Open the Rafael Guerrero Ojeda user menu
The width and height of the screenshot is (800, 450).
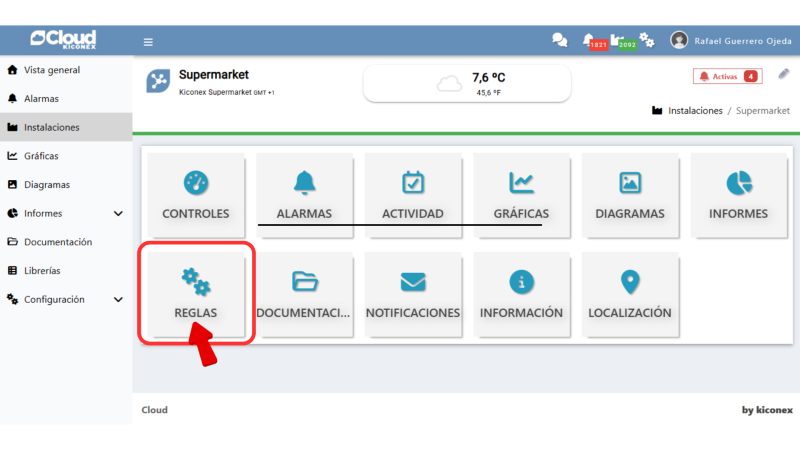[732, 40]
